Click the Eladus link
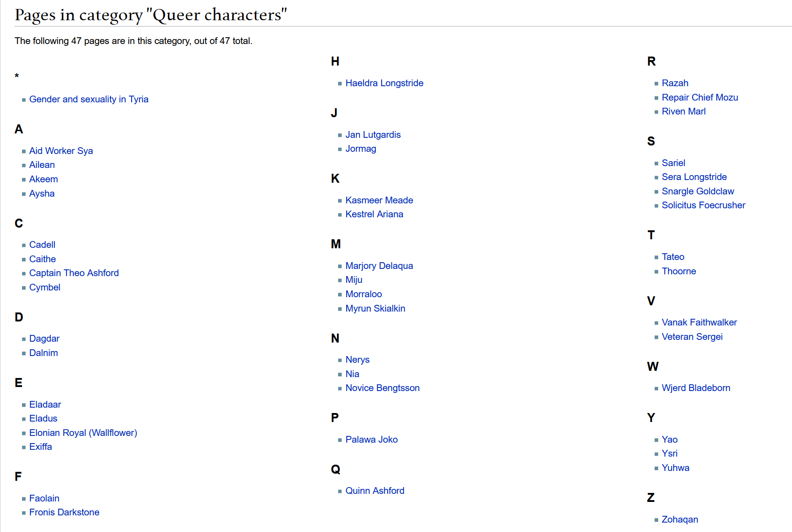792x532 pixels. coord(44,418)
